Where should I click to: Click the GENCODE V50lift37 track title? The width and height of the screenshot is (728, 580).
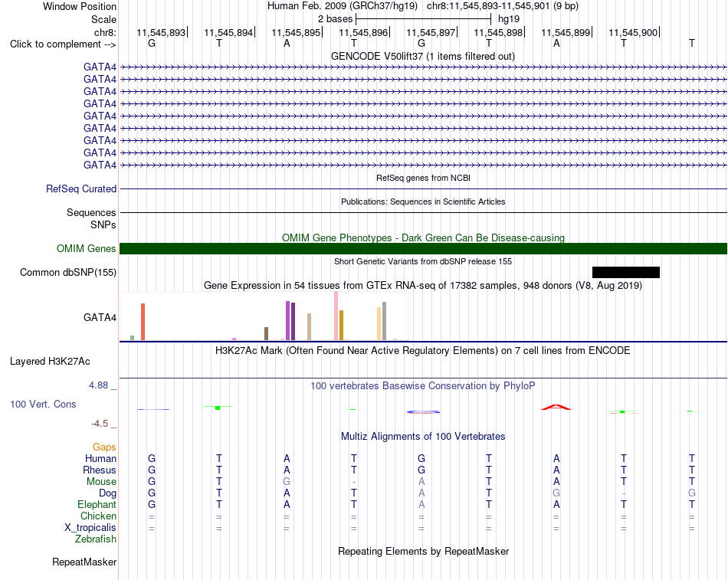pos(422,56)
